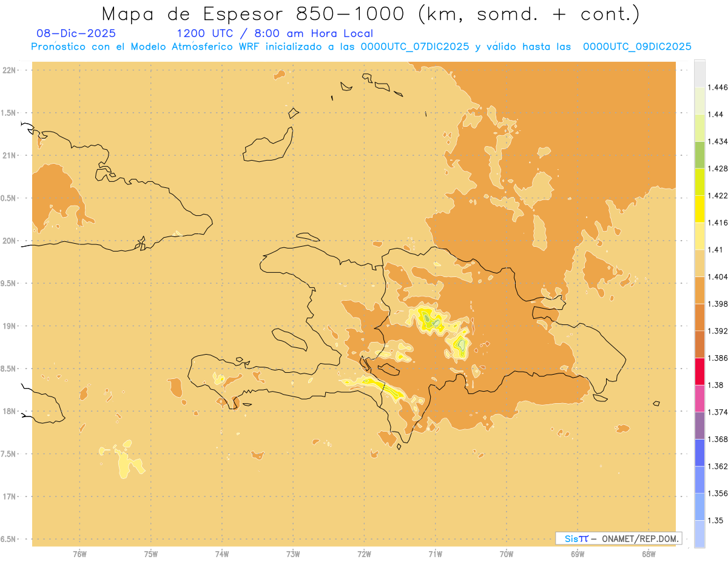728x562 pixels.
Task: Click the red 1.38 colorbar swatch
Action: pyautogui.click(x=699, y=372)
